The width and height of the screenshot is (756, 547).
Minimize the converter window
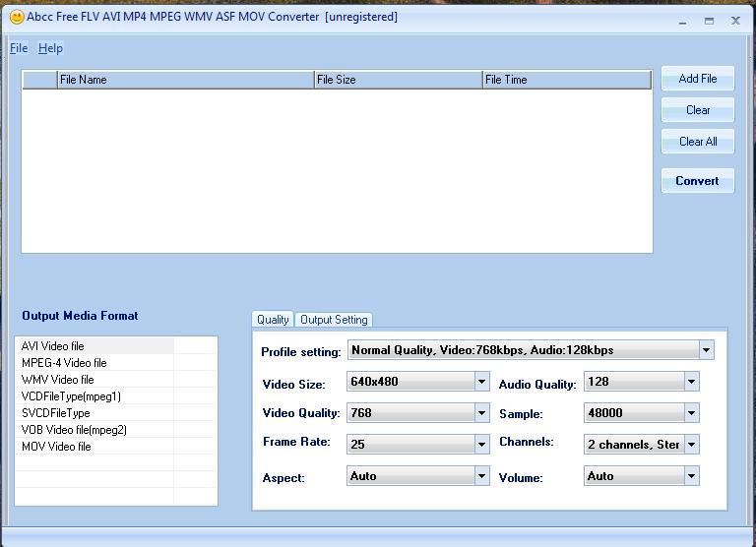[x=683, y=22]
